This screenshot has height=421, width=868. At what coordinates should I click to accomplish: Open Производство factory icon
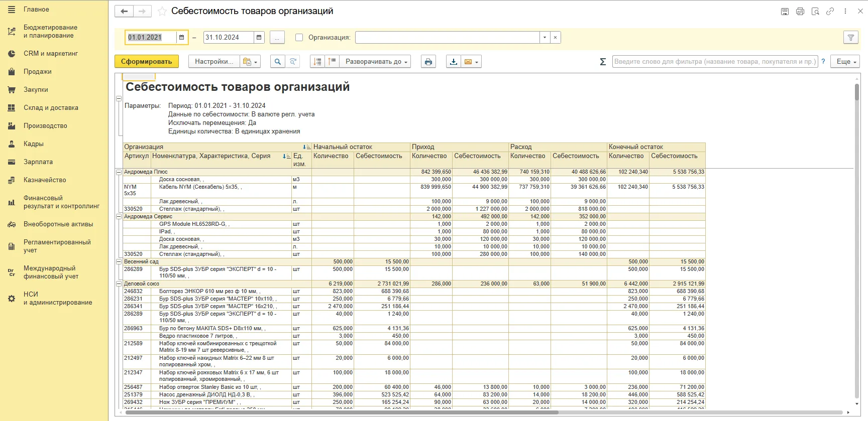(x=12, y=126)
